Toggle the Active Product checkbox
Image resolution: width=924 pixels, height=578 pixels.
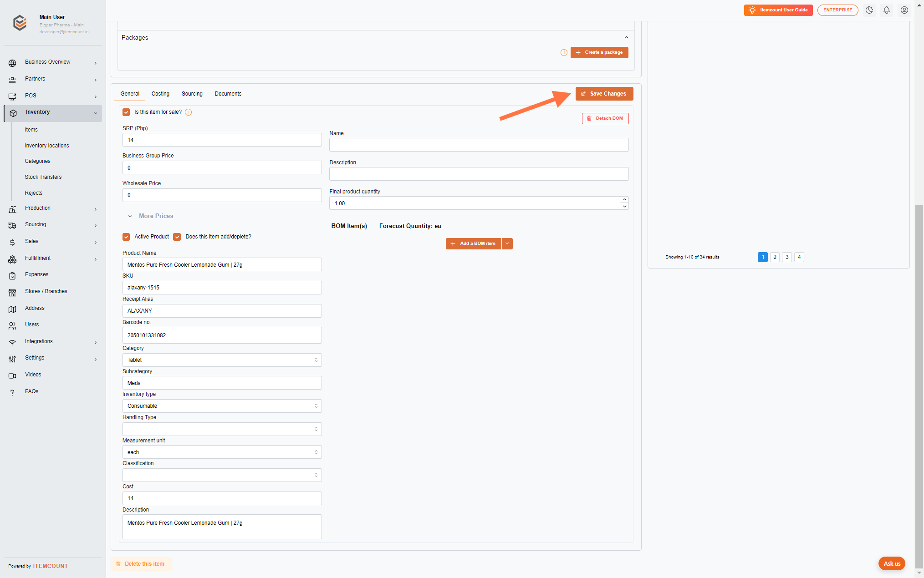coord(126,237)
